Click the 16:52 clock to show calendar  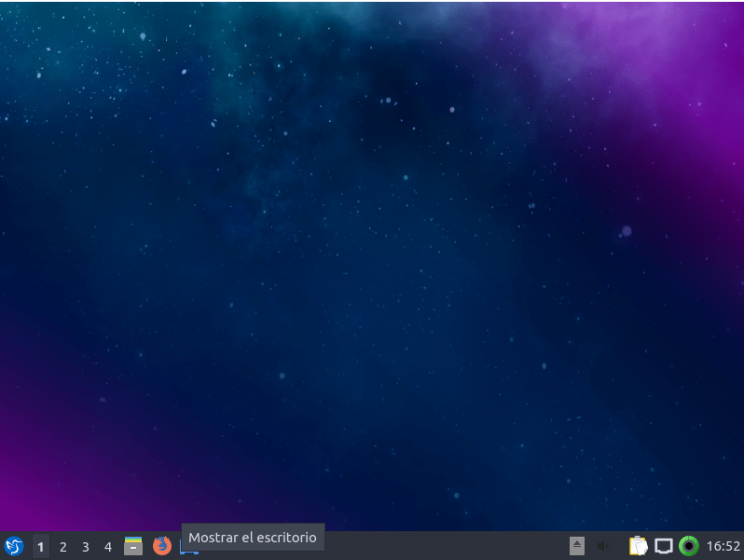coord(723,547)
